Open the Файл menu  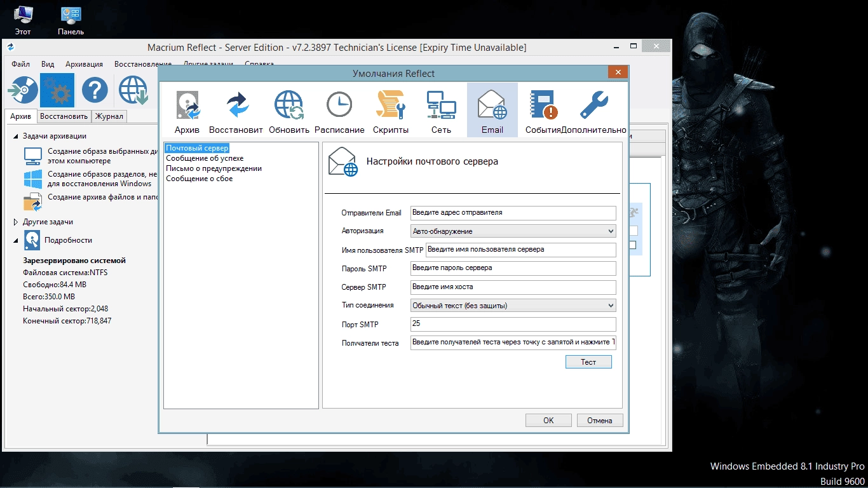[x=20, y=64]
